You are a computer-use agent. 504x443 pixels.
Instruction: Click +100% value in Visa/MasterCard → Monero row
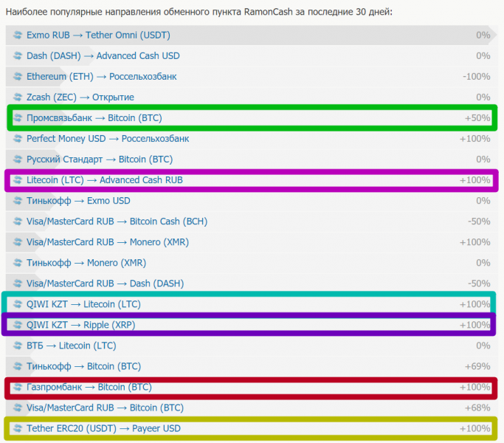coord(475,242)
